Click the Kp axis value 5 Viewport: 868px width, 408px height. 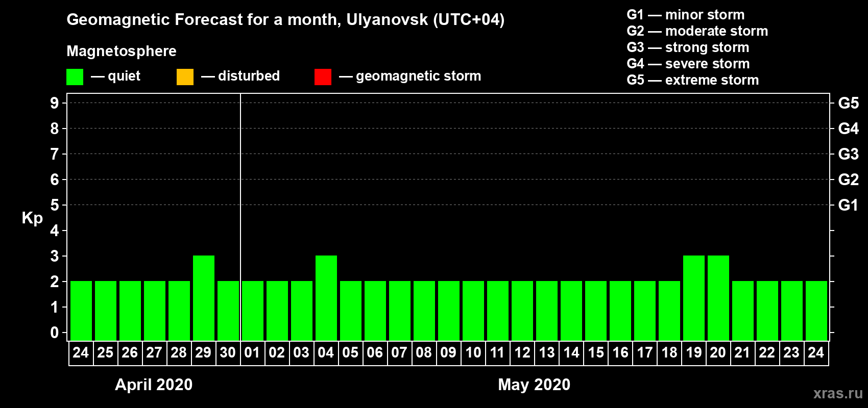point(55,205)
